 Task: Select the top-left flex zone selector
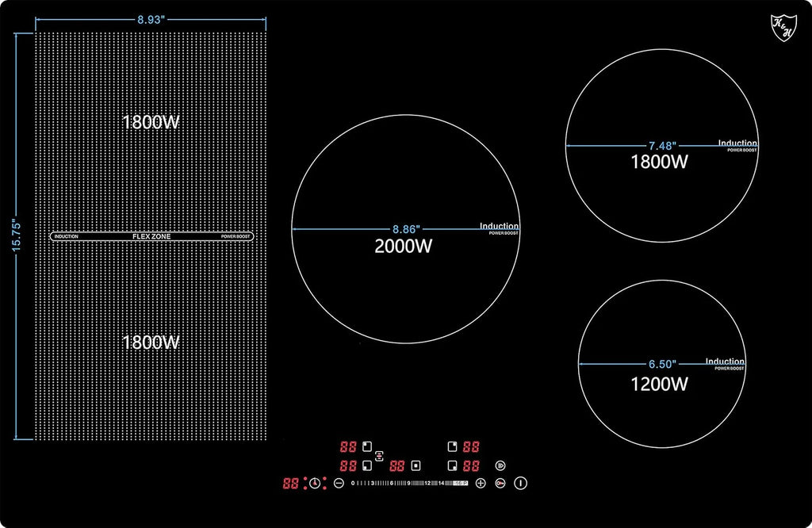click(367, 446)
